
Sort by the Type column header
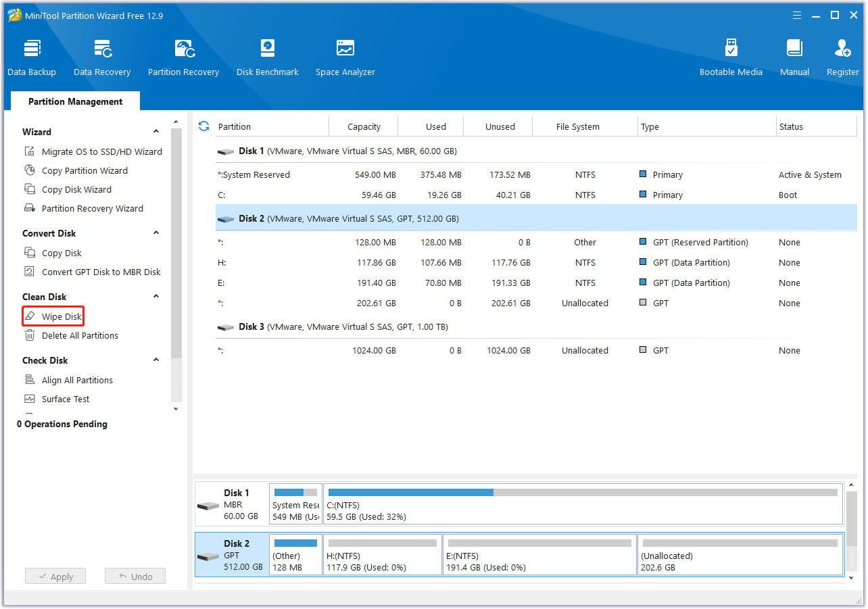tap(708, 126)
